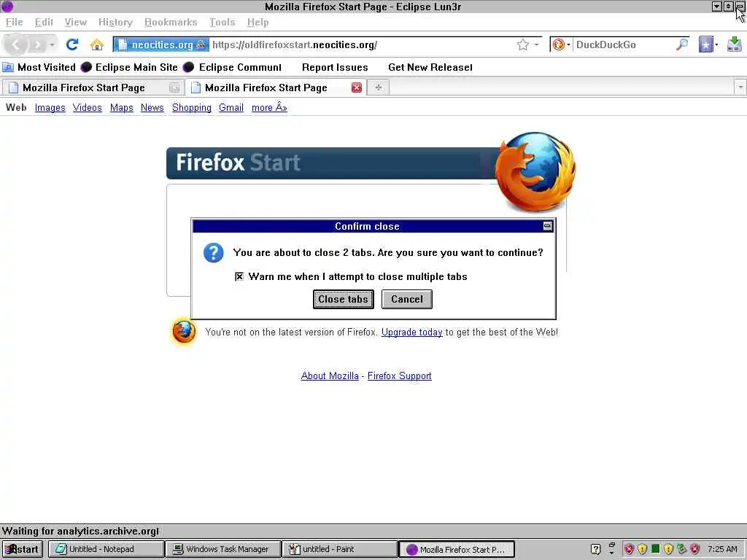Click Cancel in the Confirm close dialog

(407, 300)
